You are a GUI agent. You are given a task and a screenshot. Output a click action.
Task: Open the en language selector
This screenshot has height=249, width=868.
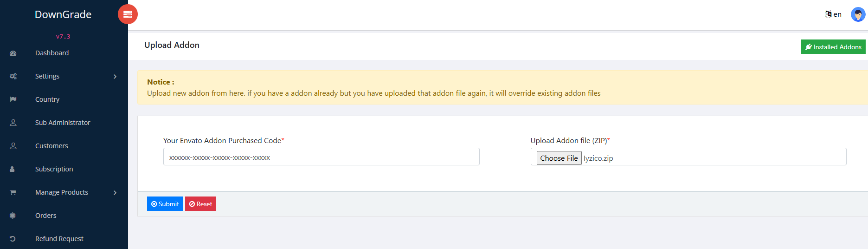pyautogui.click(x=833, y=14)
